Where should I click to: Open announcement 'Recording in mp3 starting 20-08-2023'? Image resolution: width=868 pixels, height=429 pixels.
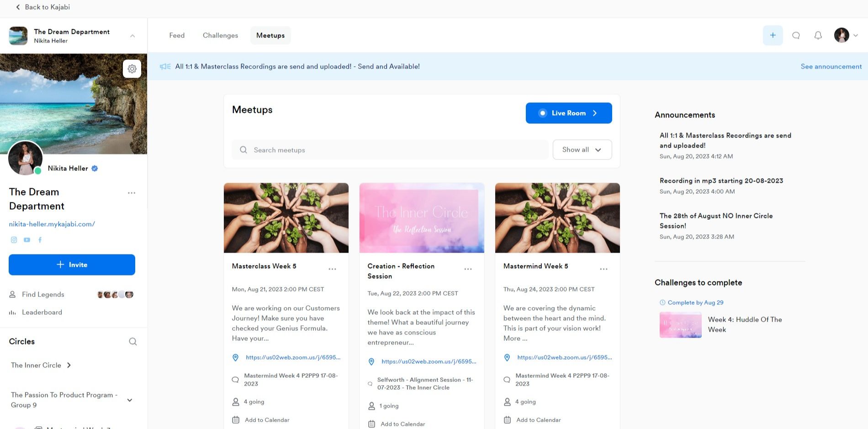[x=721, y=180]
